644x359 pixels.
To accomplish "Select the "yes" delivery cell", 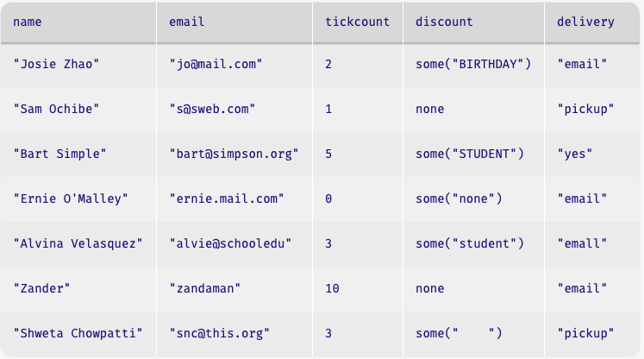I will pos(591,154).
